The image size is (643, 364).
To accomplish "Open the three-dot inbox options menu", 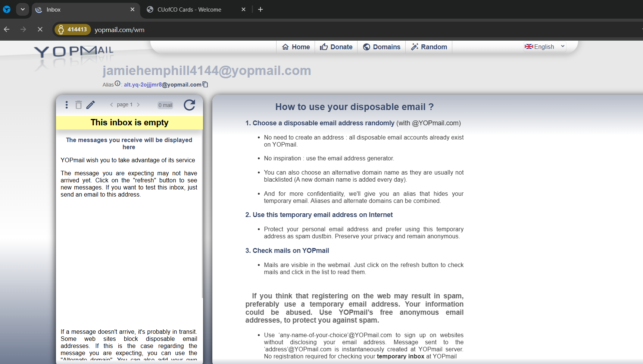I will click(66, 105).
